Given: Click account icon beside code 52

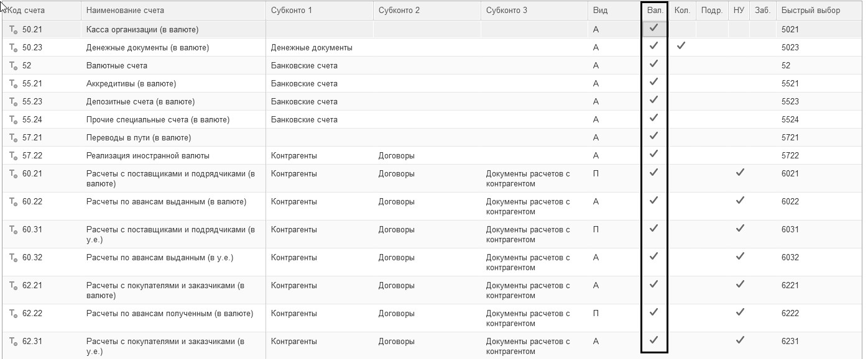Looking at the screenshot, I should pyautogui.click(x=13, y=66).
